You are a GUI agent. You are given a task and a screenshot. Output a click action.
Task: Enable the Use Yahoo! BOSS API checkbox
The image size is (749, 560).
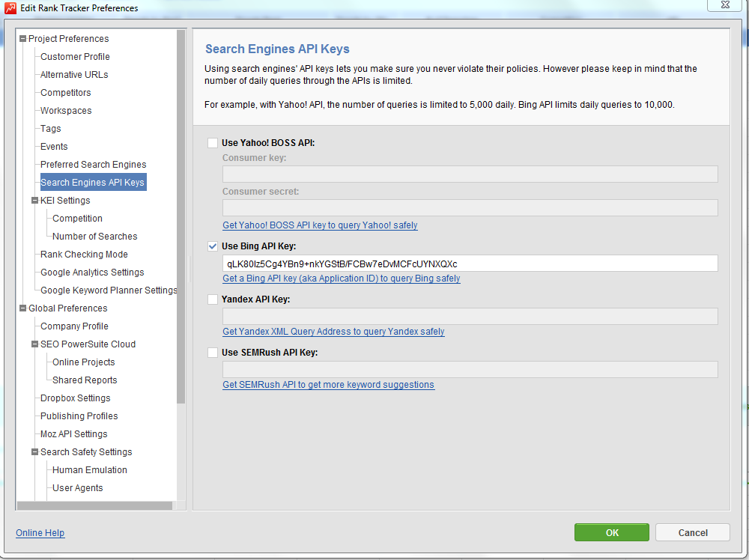click(x=213, y=143)
